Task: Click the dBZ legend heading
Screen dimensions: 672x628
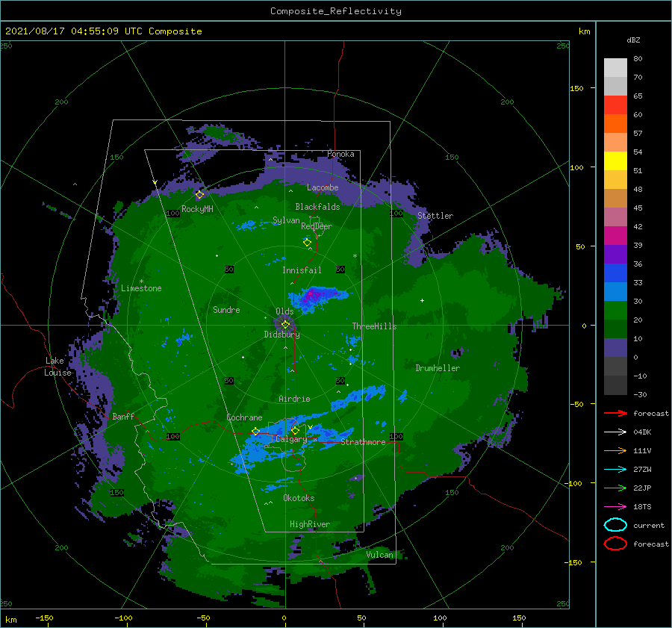Action: tap(633, 40)
